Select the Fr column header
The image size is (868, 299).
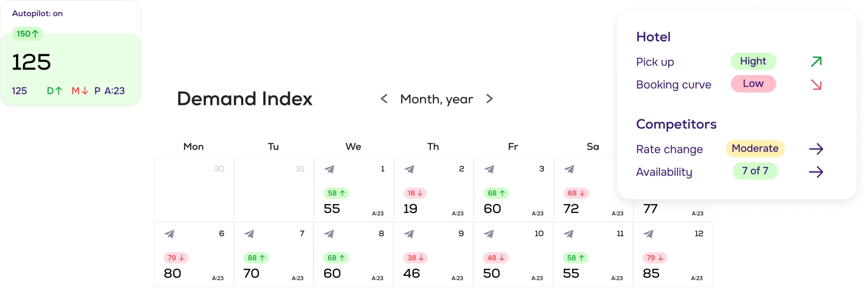pos(513,147)
